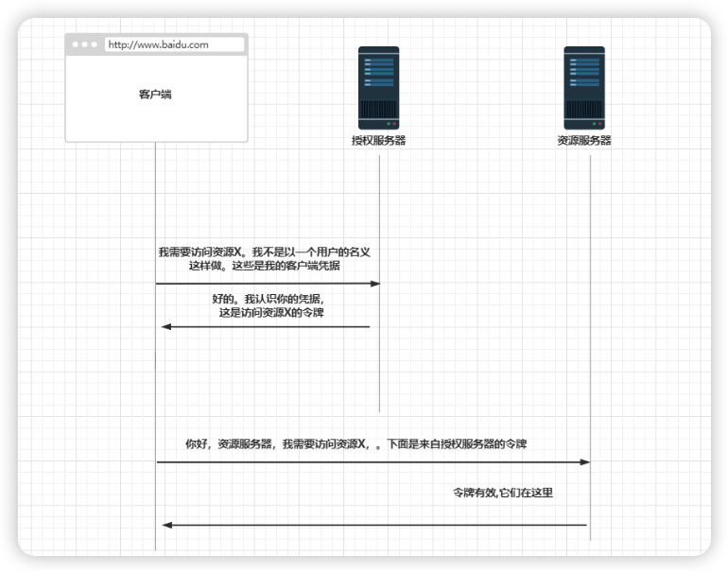Click the browser window dots in mockup
The width and height of the screenshot is (728, 573).
pos(84,44)
